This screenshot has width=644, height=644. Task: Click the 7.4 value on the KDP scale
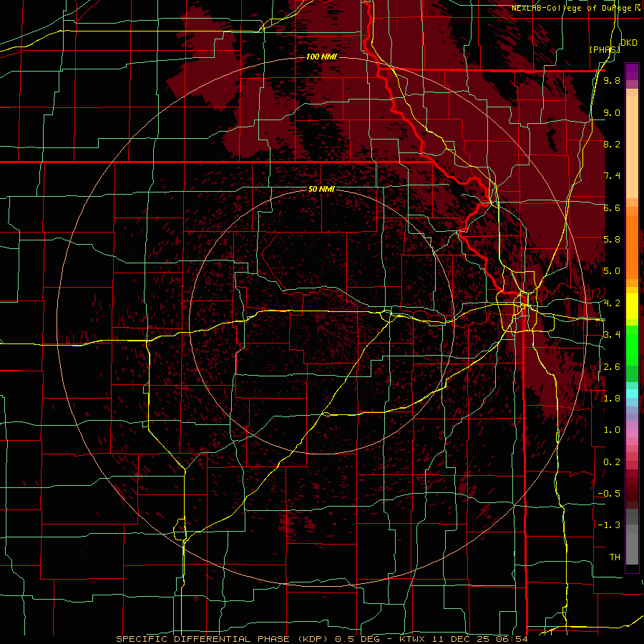612,176
